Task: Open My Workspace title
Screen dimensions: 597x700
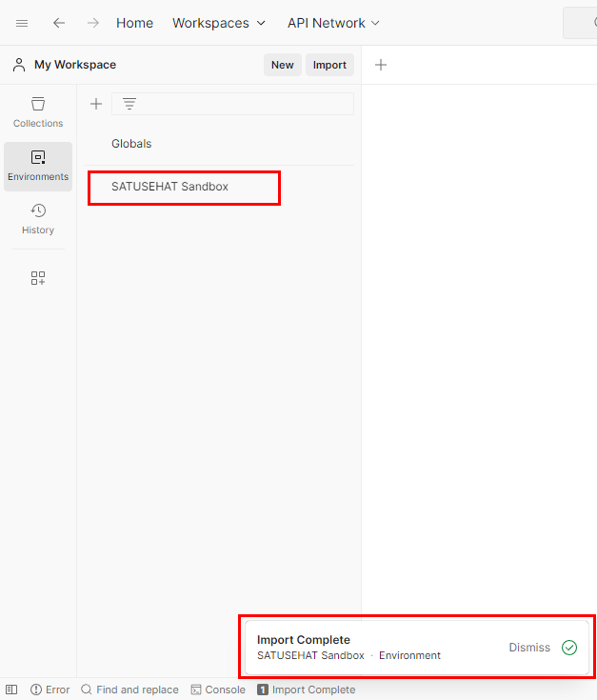Action: click(x=75, y=65)
